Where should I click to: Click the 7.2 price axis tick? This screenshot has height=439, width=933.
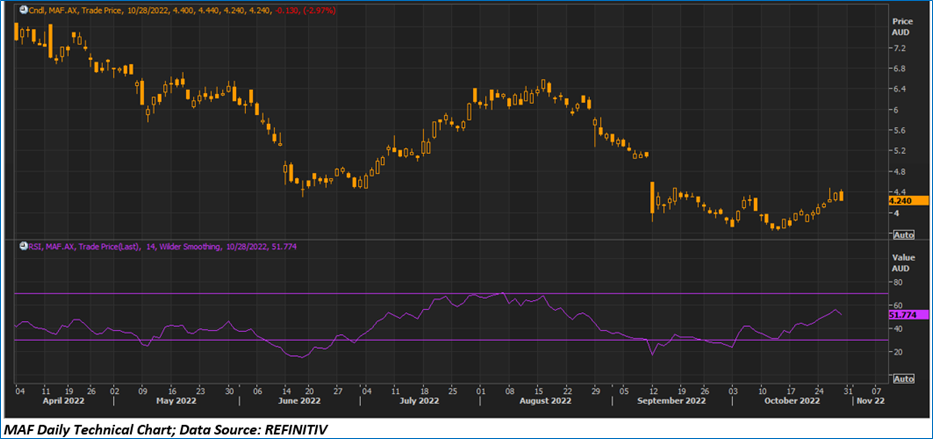pyautogui.click(x=898, y=48)
